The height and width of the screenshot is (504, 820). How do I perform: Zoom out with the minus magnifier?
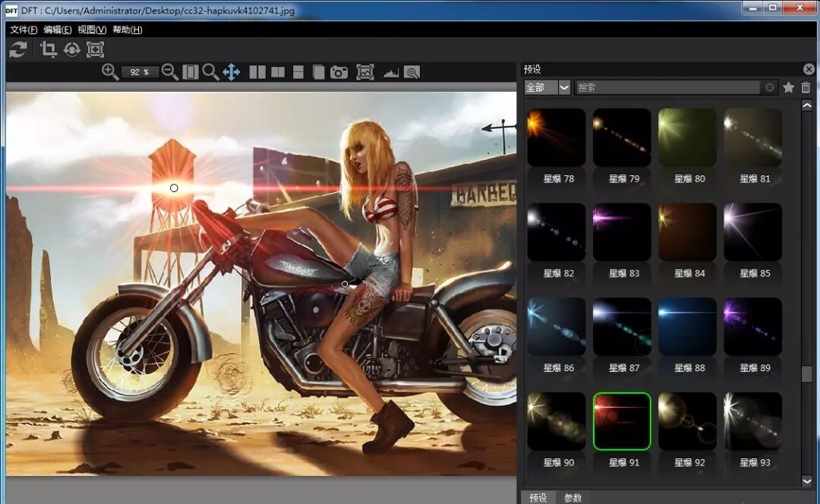point(170,71)
